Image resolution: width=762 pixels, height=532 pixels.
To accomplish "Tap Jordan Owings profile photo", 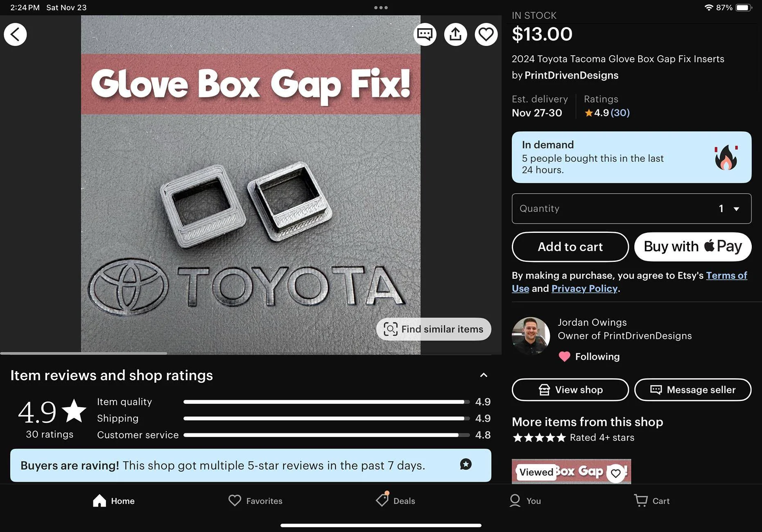I will (x=531, y=336).
